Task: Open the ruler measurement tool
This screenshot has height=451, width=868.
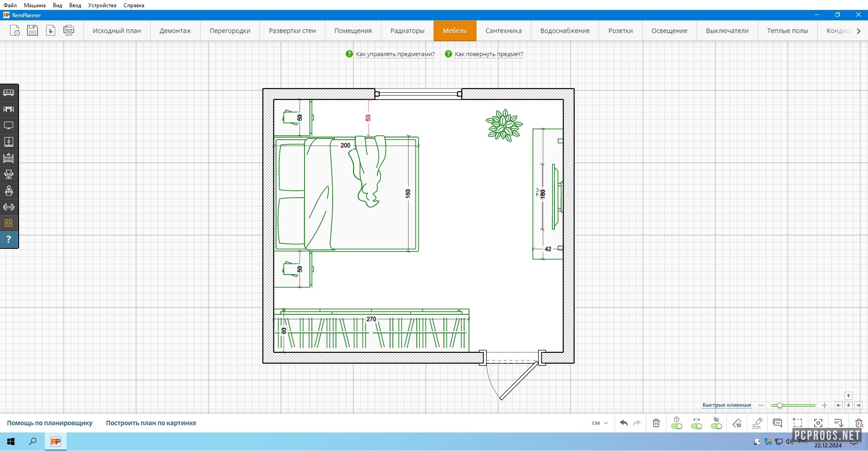Action: click(737, 423)
